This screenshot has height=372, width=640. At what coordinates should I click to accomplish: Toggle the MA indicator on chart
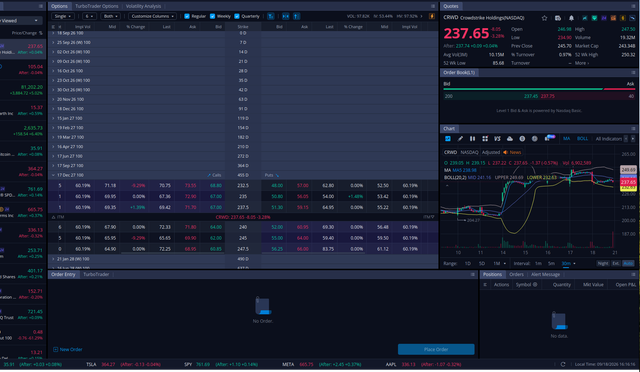(x=567, y=139)
